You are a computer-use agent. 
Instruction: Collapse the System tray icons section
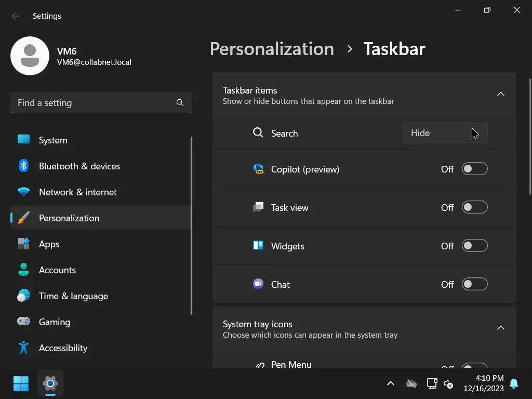(501, 328)
